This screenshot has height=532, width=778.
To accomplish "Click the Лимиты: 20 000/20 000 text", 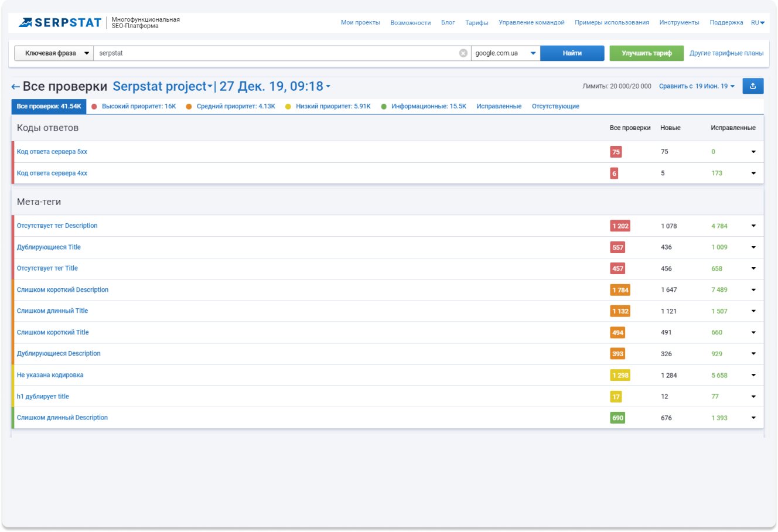I will point(617,86).
